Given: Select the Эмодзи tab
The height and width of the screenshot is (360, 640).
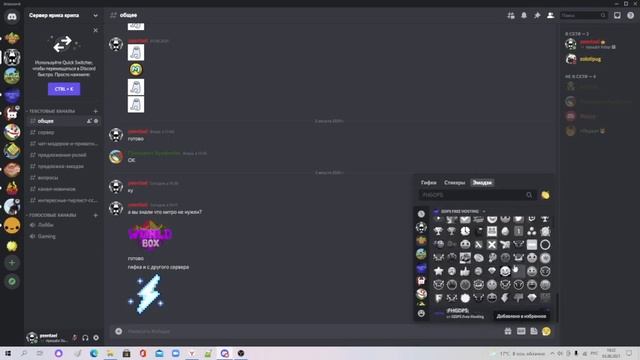Looking at the screenshot, I should [x=482, y=182].
